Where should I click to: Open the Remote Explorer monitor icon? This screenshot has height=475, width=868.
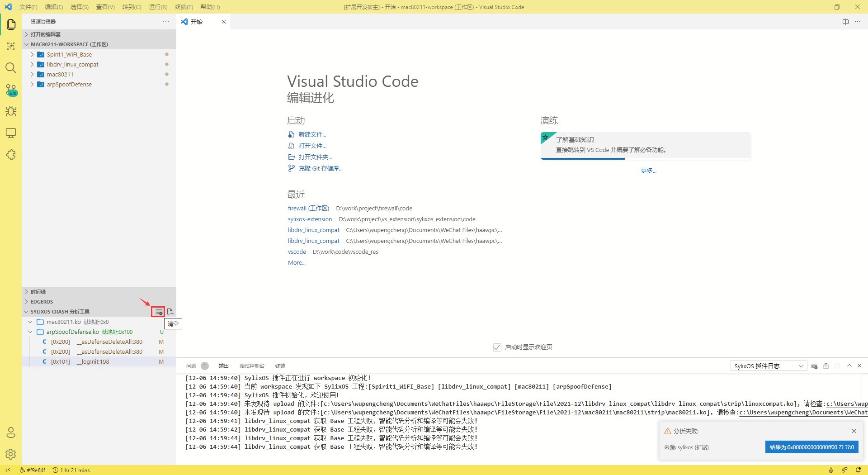tap(11, 133)
